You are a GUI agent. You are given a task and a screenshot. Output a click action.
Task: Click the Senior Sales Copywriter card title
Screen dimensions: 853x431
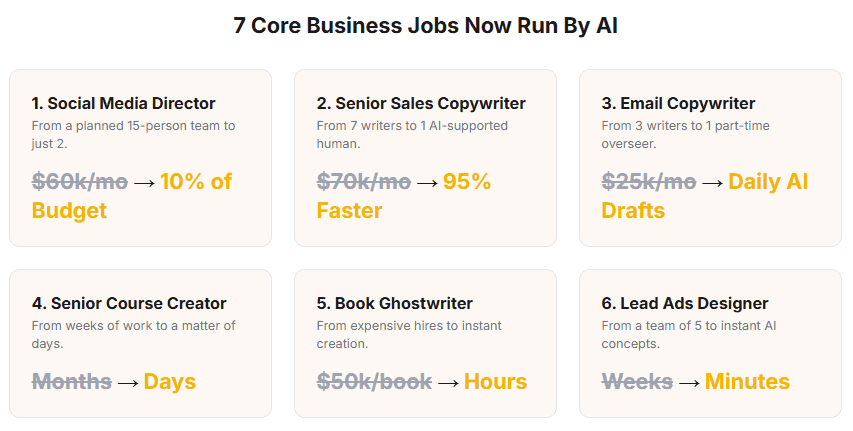[x=421, y=103]
